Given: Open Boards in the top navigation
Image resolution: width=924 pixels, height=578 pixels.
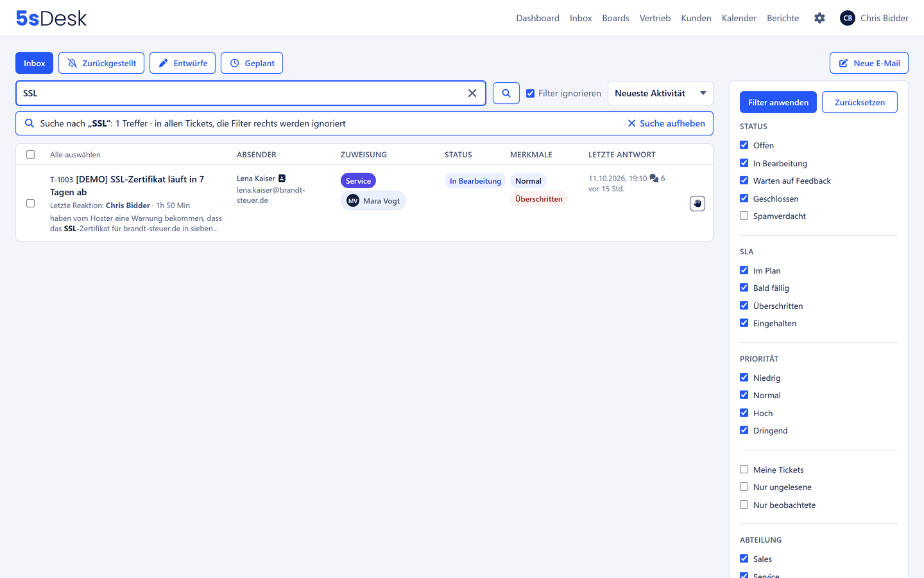Looking at the screenshot, I should pyautogui.click(x=615, y=18).
